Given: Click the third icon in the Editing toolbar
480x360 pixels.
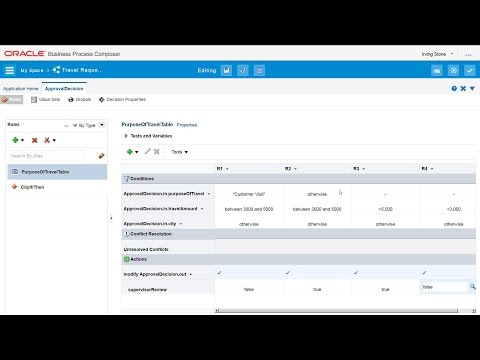Looking at the screenshot, I should point(259,70).
